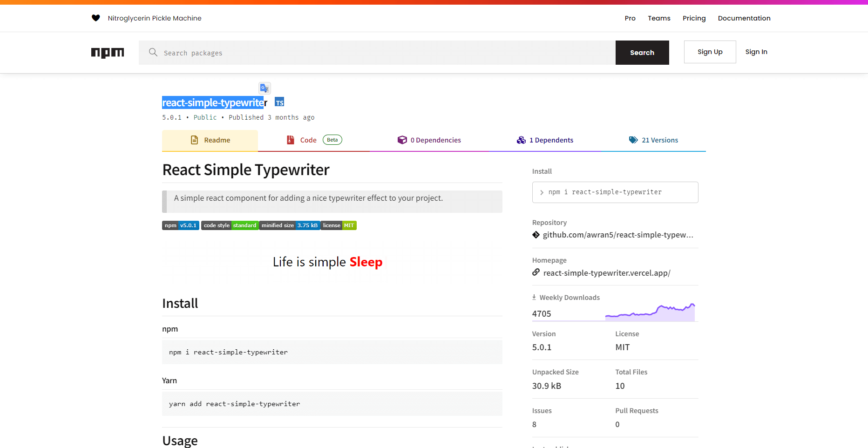Viewport: 868px width, 448px height.
Task: Click the Readme tab's file icon
Action: (x=195, y=140)
